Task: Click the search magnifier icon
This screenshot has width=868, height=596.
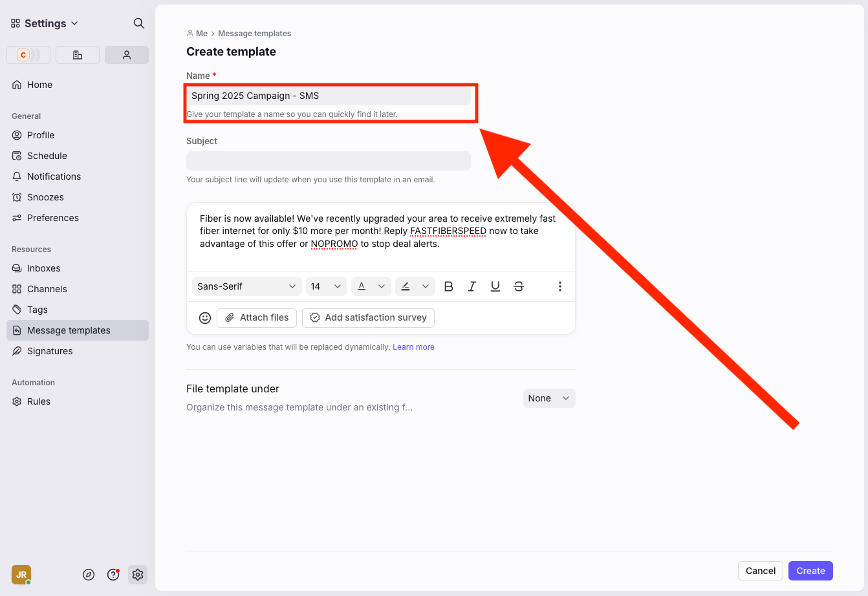Action: (138, 23)
